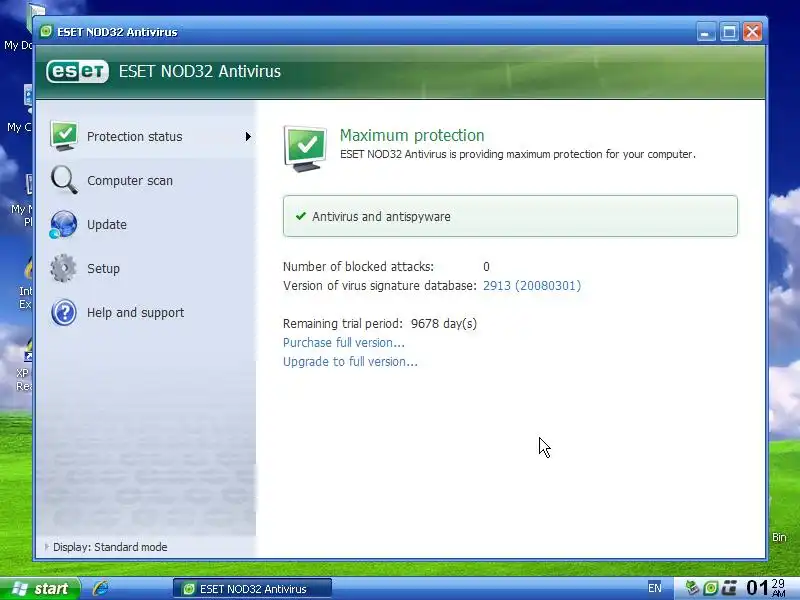800x600 pixels.
Task: Expand the Protection status submenu arrow
Action: pos(248,136)
